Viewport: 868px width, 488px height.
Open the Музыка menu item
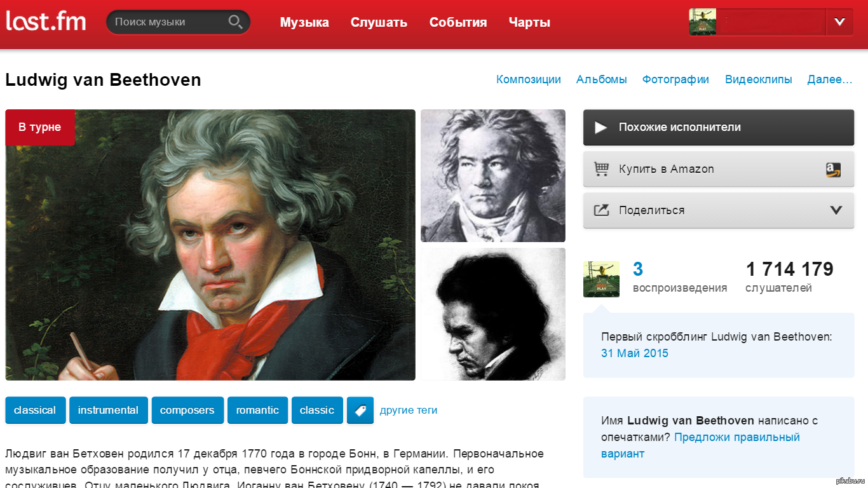click(304, 22)
